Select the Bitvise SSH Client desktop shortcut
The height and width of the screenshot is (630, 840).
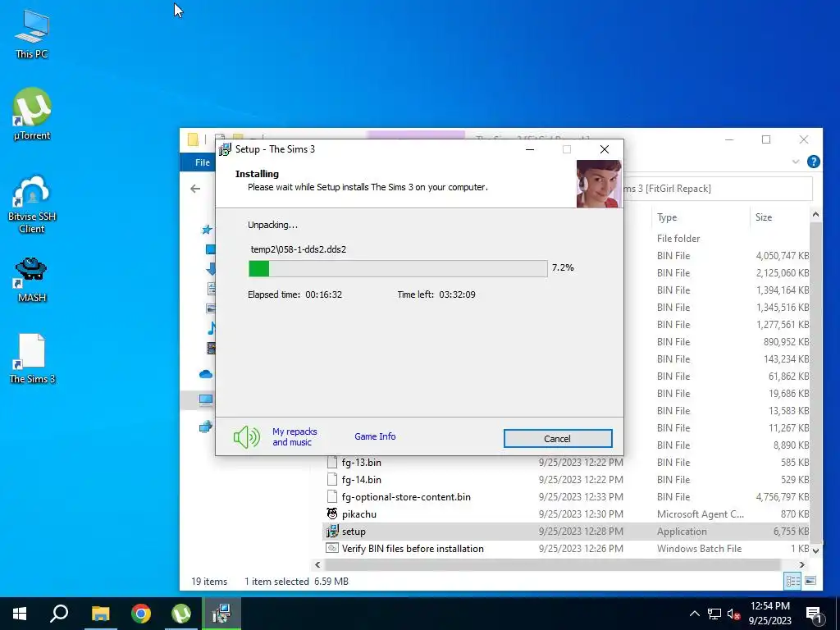tap(32, 204)
